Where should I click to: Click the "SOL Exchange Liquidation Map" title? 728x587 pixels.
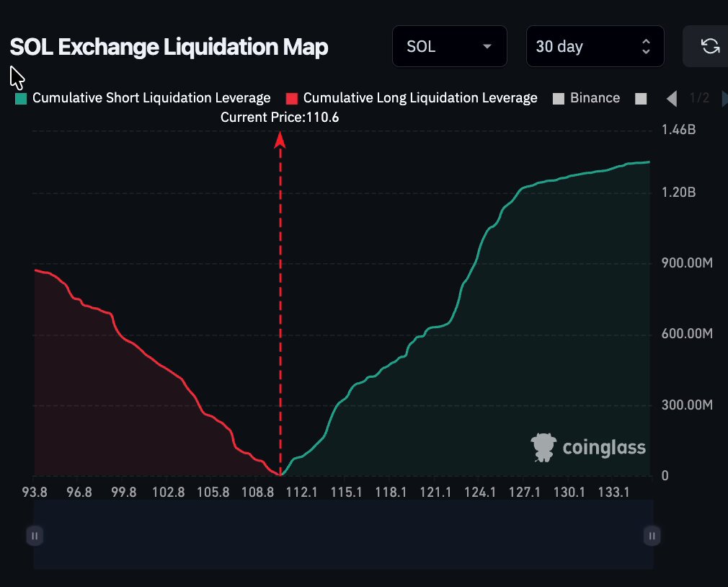(x=169, y=47)
